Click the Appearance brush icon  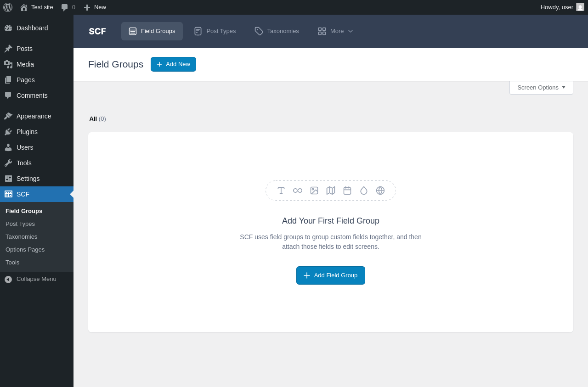click(8, 116)
